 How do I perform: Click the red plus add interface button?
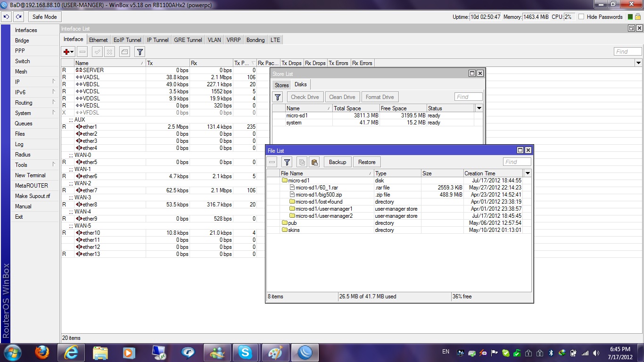tap(68, 52)
